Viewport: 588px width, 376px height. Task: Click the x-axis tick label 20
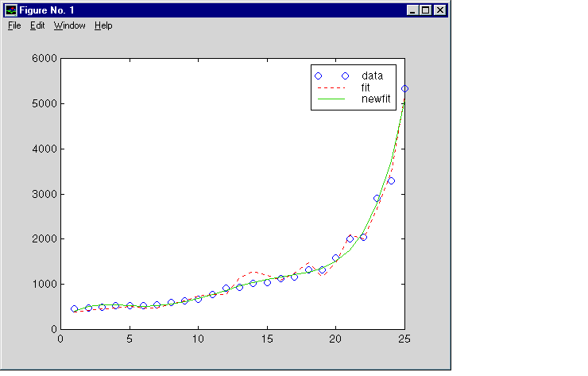[335, 339]
